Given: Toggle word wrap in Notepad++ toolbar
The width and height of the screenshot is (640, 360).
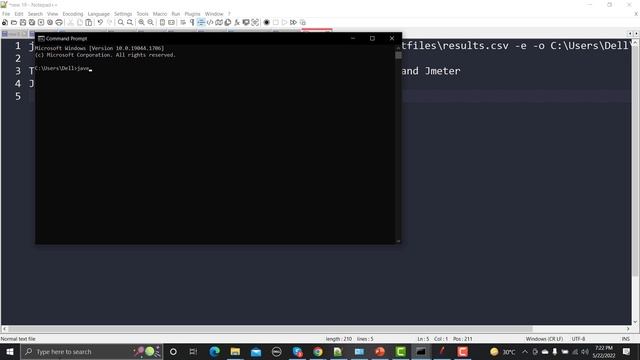Looking at the screenshot, I should [x=183, y=22].
